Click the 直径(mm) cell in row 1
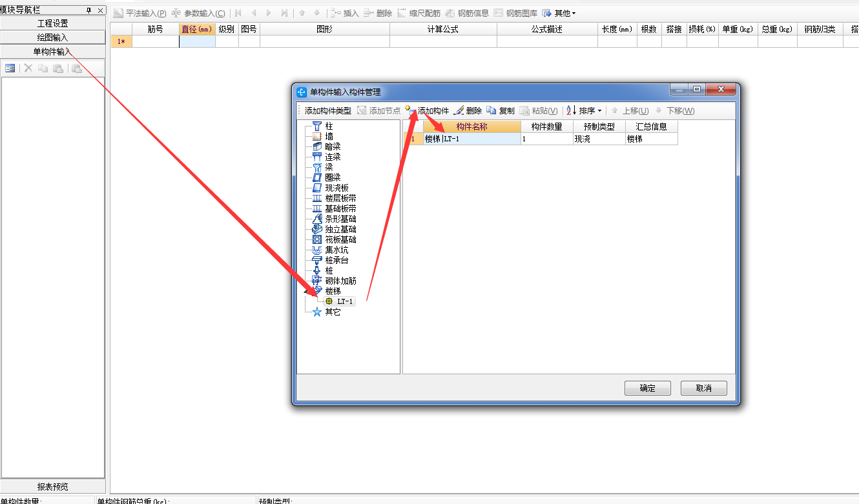The width and height of the screenshot is (859, 504). pos(197,41)
